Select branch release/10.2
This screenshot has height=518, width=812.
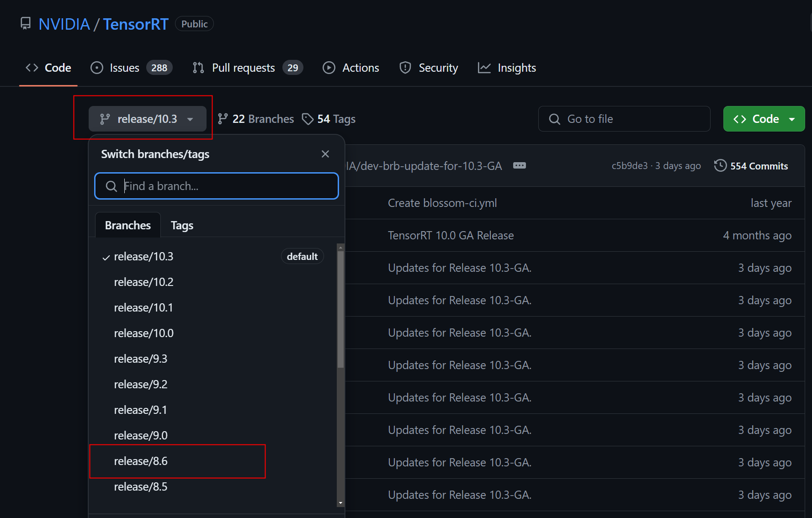(213, 282)
